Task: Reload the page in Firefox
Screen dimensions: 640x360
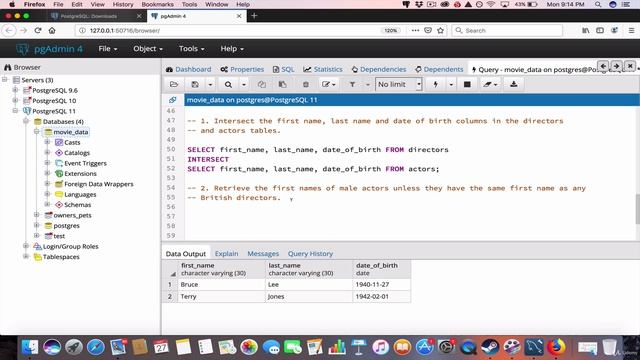Action: pos(38,30)
